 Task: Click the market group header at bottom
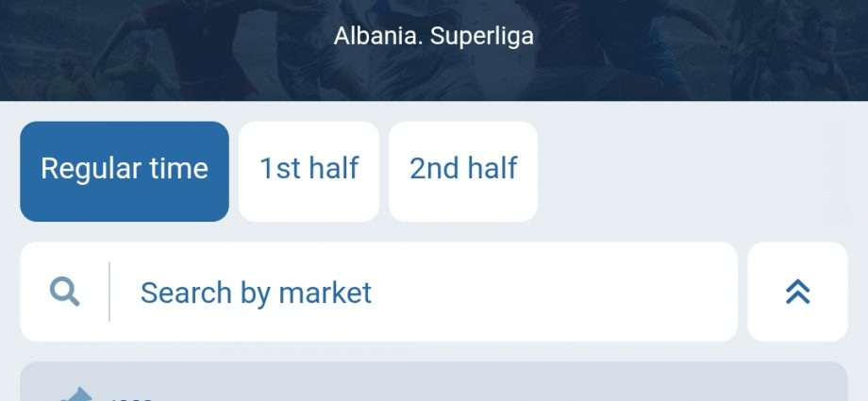tap(434, 387)
